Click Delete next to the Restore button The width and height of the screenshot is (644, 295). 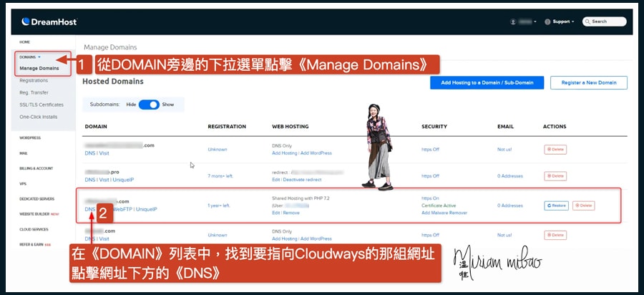584,205
